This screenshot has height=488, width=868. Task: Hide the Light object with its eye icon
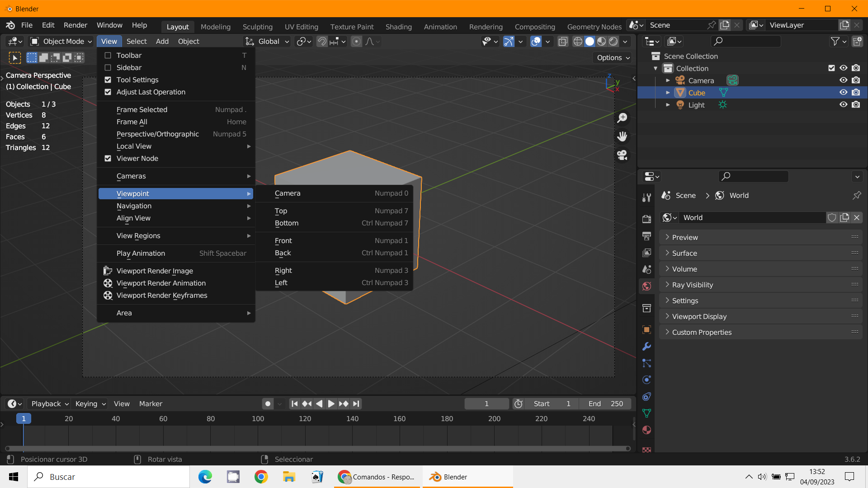click(x=843, y=105)
